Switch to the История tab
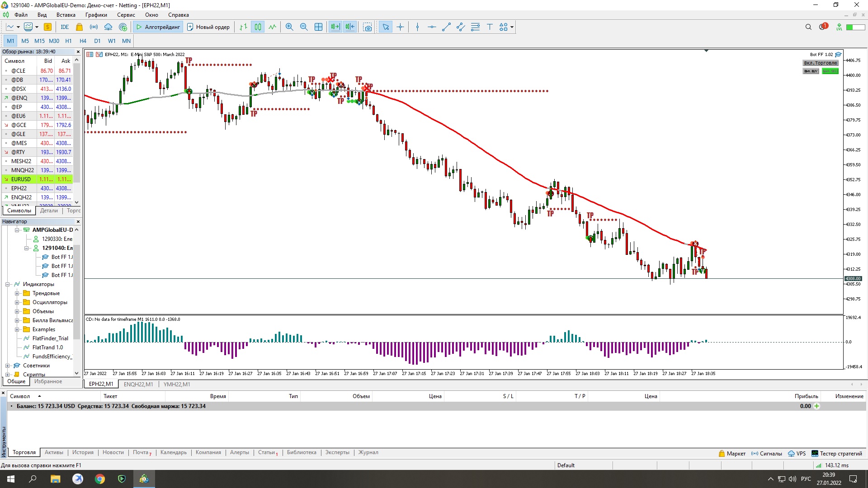Image resolution: width=868 pixels, height=488 pixels. (83, 452)
